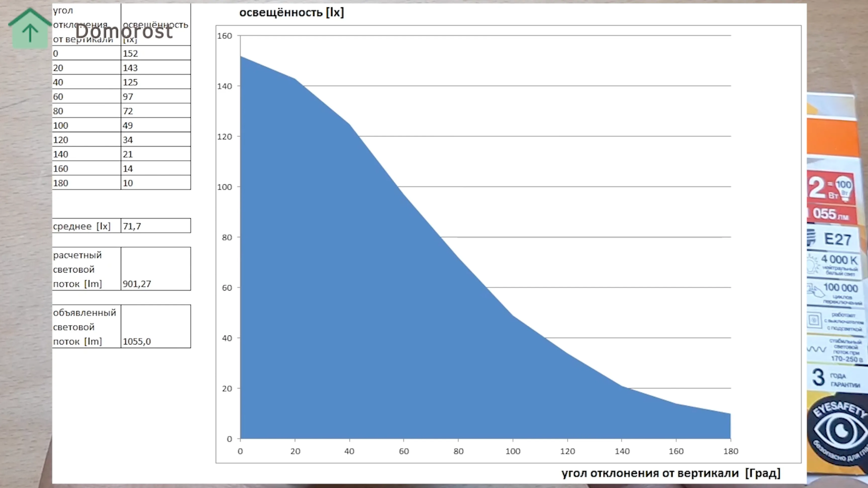Click the backlit switch compatibility icon

pyautogui.click(x=814, y=320)
